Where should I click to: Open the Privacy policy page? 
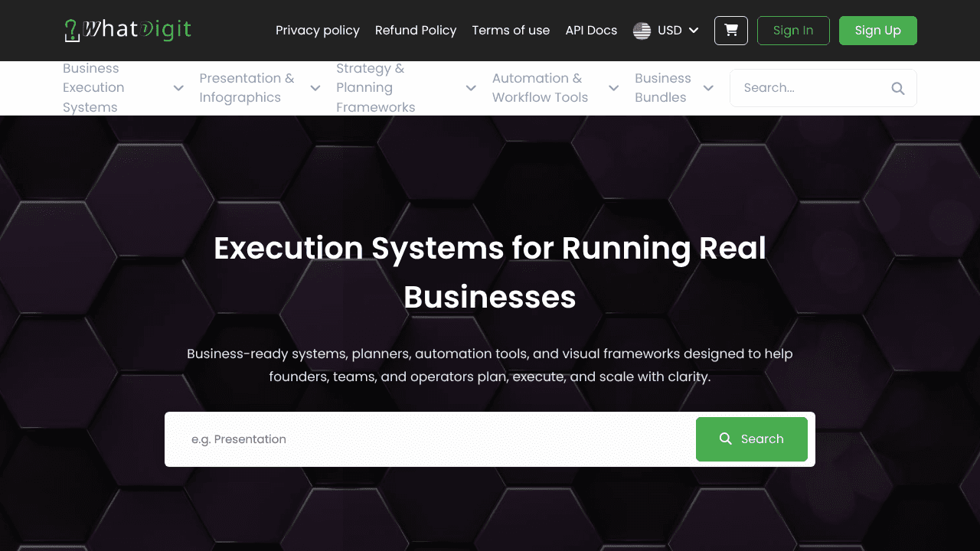(318, 31)
